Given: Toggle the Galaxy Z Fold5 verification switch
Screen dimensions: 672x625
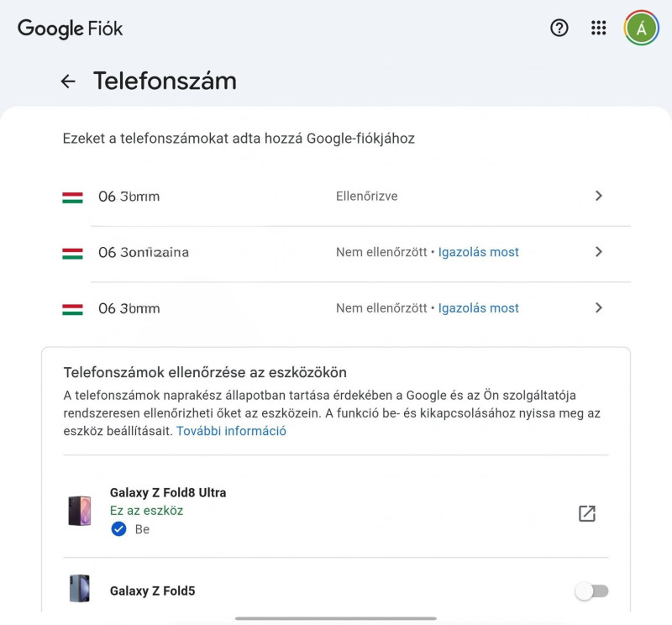Looking at the screenshot, I should pos(592,591).
